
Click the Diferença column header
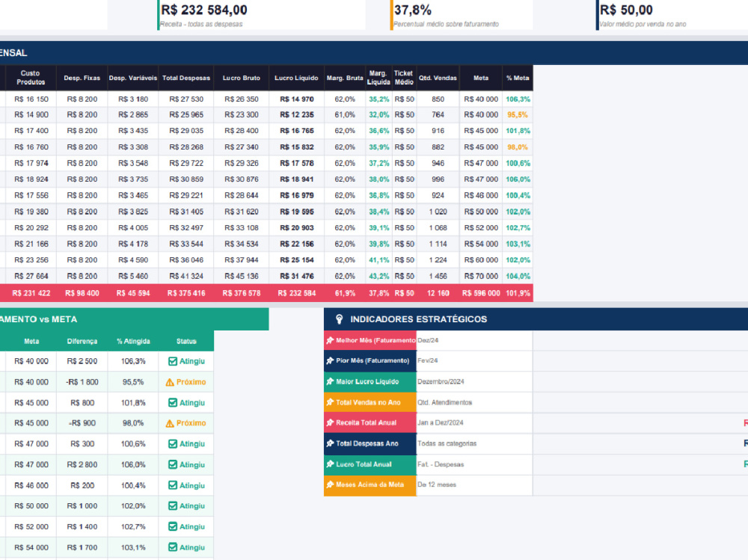tap(82, 341)
